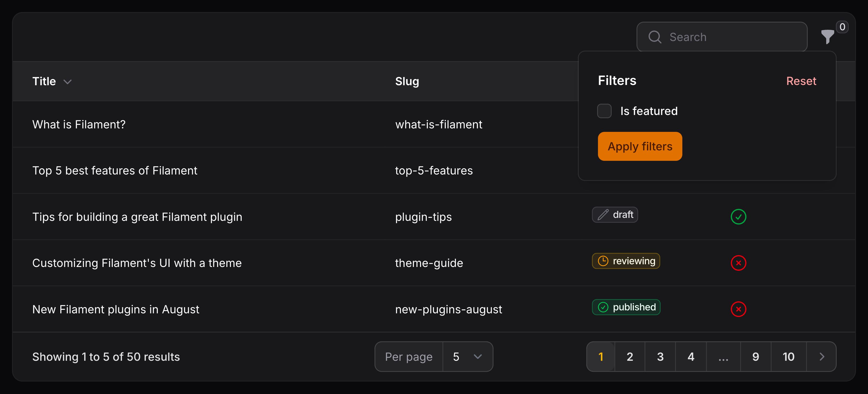Click the green check icon for plugin-tips
Screen dimensions: 868x394
click(x=738, y=217)
